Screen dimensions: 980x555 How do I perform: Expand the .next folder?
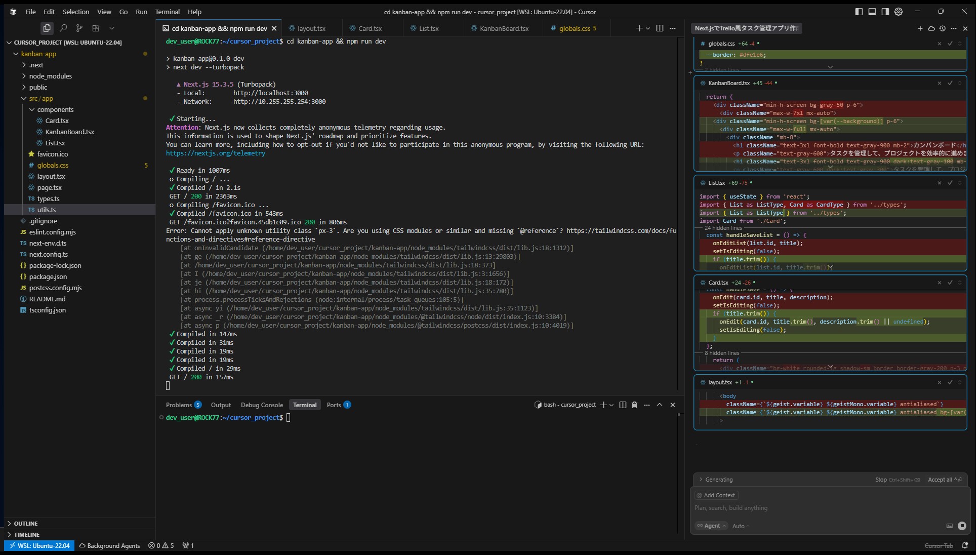click(x=36, y=65)
